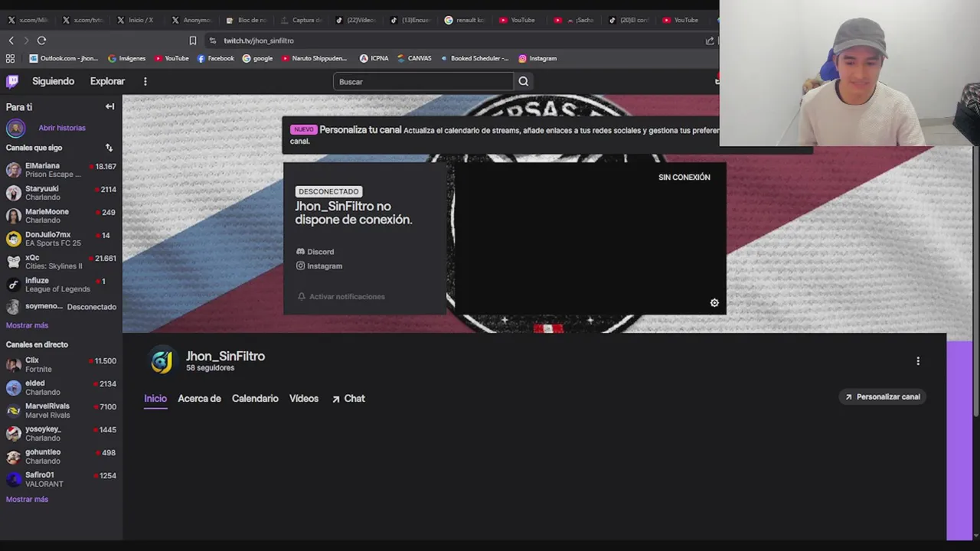Open the Twitch home logo

point(12,81)
